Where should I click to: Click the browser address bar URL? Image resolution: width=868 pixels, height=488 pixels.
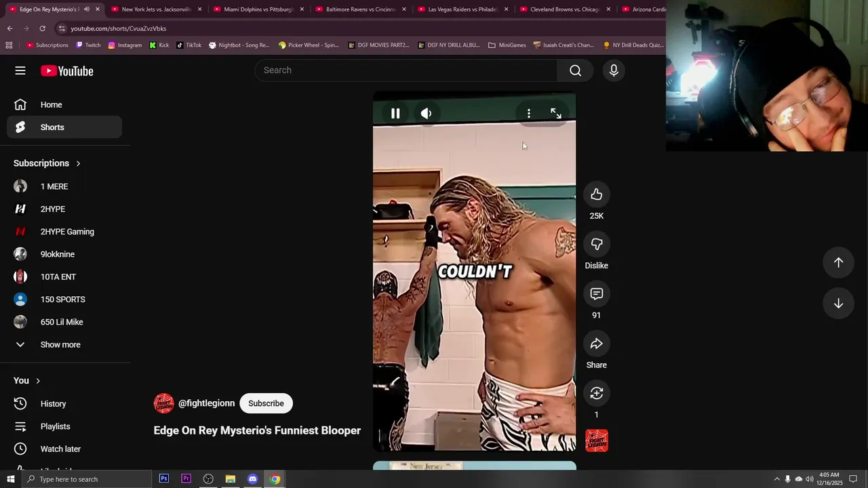click(x=119, y=28)
